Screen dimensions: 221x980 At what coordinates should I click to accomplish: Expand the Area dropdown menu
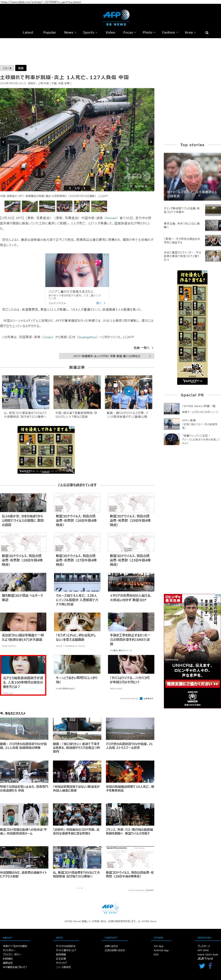190,33
